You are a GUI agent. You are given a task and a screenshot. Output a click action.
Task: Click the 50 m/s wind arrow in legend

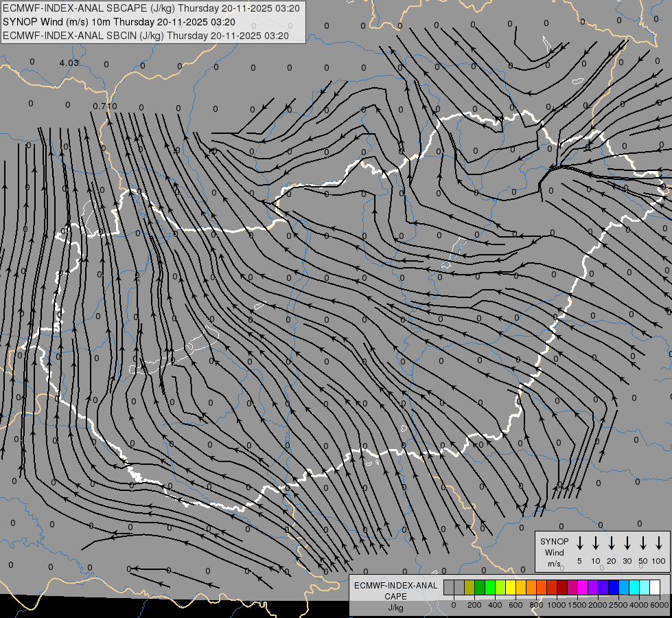(x=643, y=543)
